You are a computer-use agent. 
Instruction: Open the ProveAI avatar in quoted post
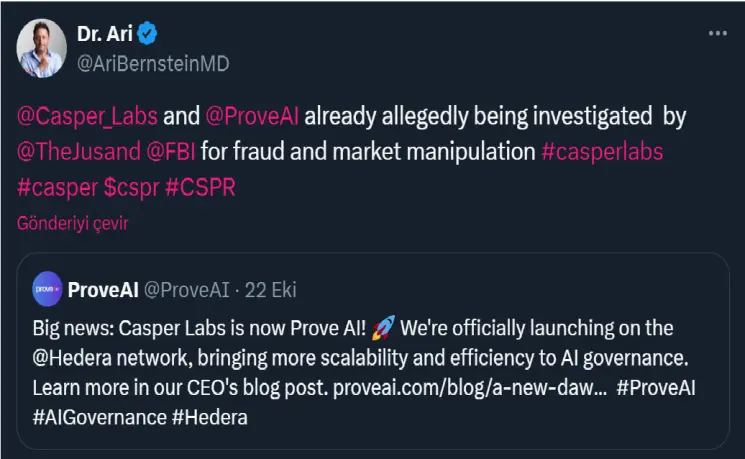click(x=47, y=289)
